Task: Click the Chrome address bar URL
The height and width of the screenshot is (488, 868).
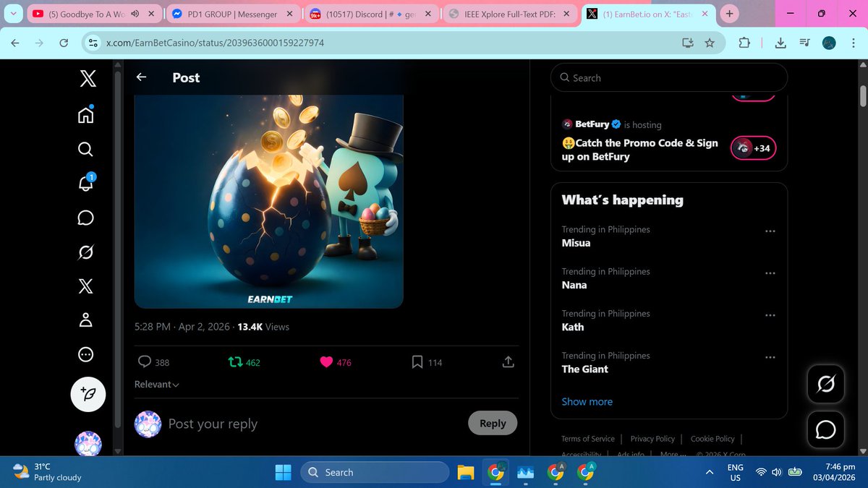Action: [215, 43]
